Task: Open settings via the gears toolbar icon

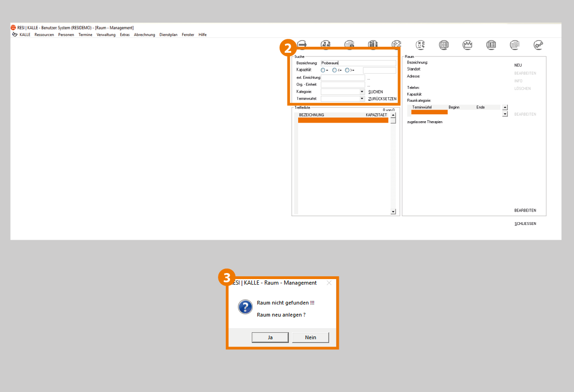Action: point(538,44)
